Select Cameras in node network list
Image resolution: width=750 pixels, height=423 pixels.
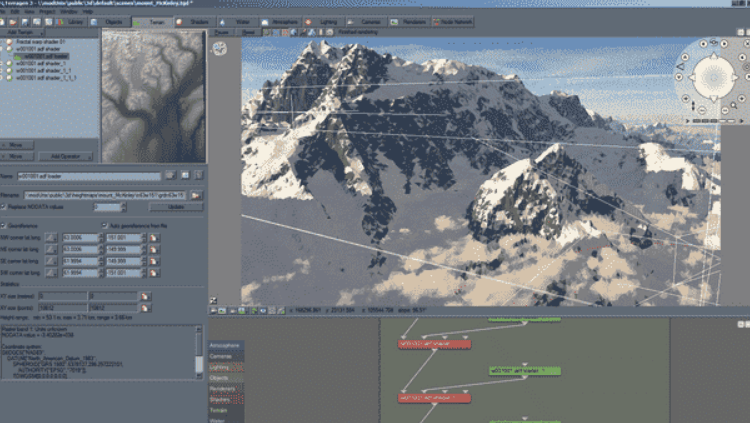click(226, 356)
